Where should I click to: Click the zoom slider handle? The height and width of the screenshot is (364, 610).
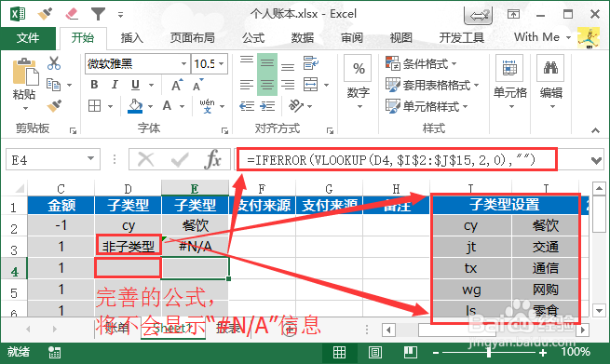[x=489, y=353]
